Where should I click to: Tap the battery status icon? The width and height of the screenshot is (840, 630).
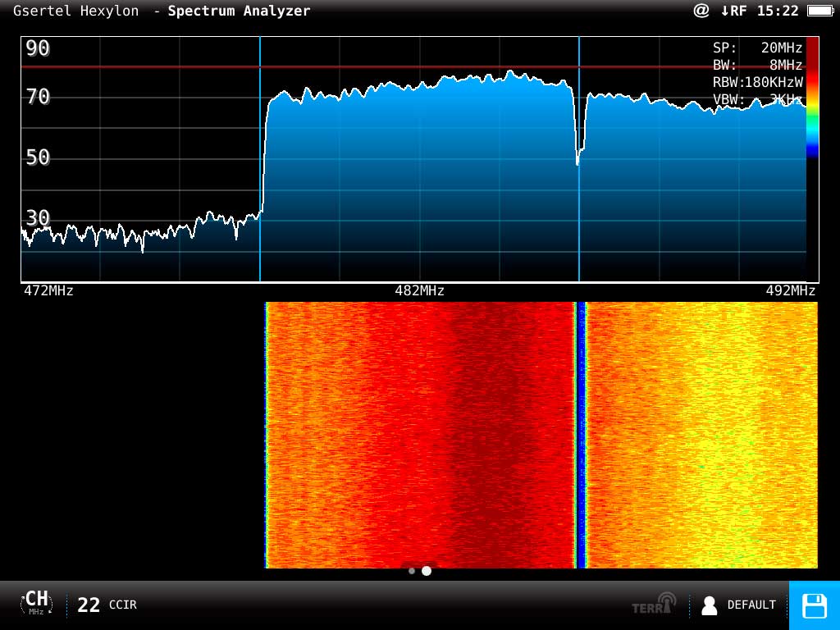tap(819, 11)
